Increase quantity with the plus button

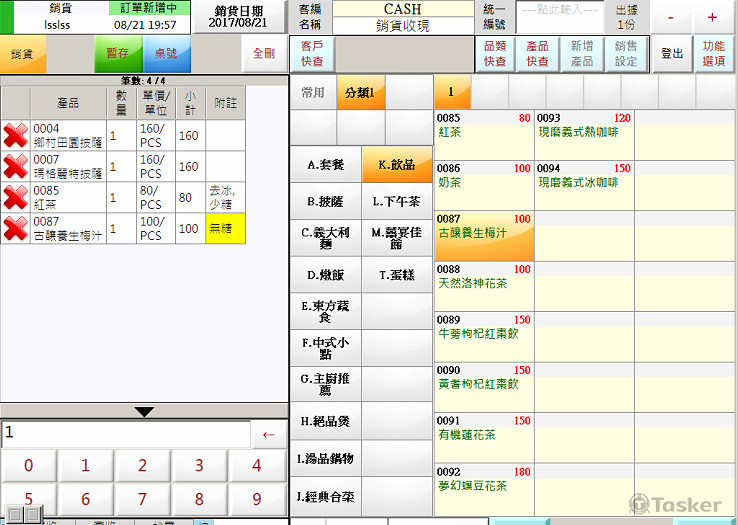pyautogui.click(x=712, y=18)
